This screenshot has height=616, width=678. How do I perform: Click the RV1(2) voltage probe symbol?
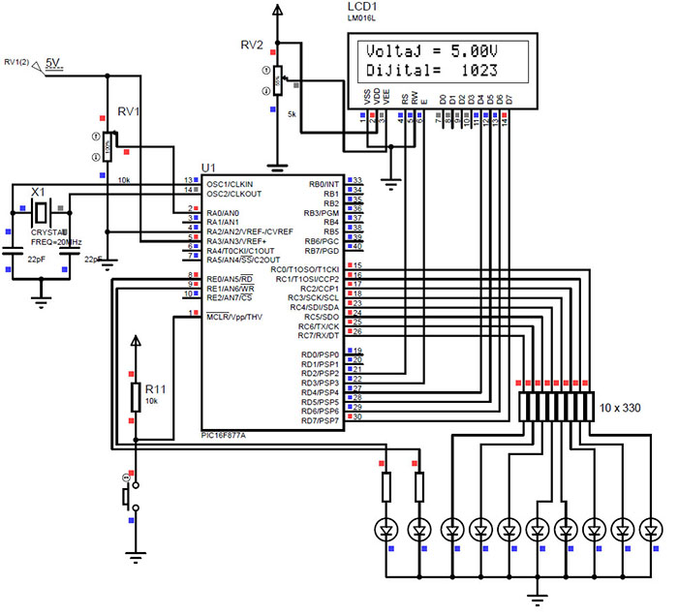[39, 67]
